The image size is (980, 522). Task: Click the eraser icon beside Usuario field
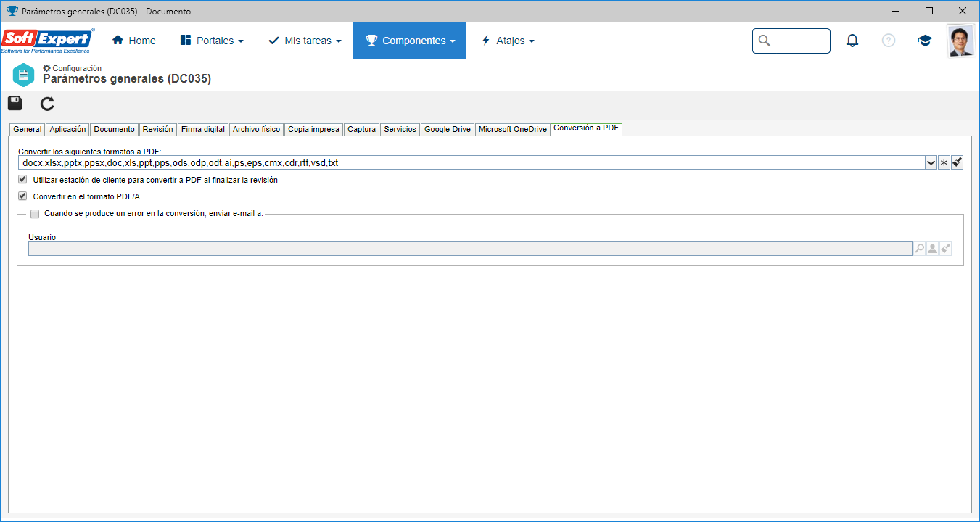pos(945,249)
